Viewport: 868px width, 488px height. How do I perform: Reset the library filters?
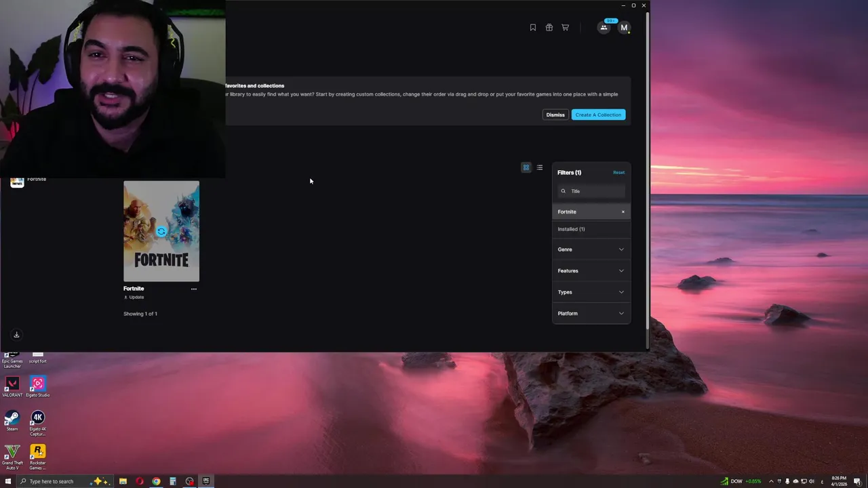click(x=618, y=172)
